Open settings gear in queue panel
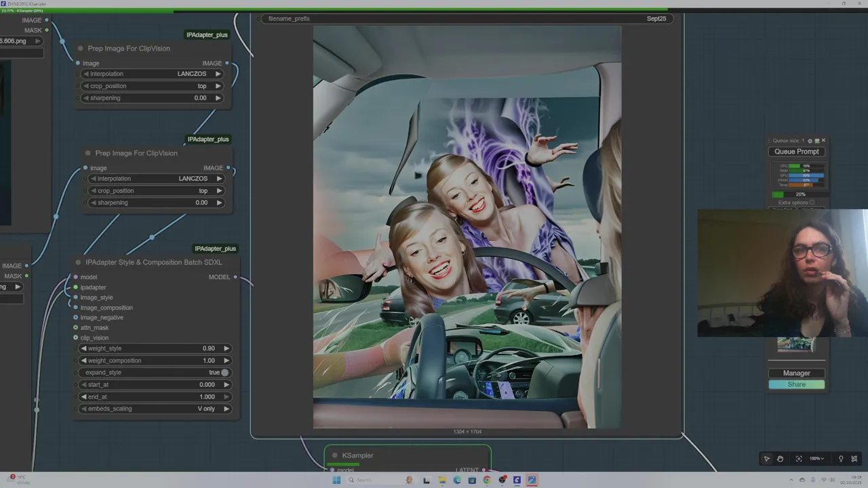 point(810,141)
